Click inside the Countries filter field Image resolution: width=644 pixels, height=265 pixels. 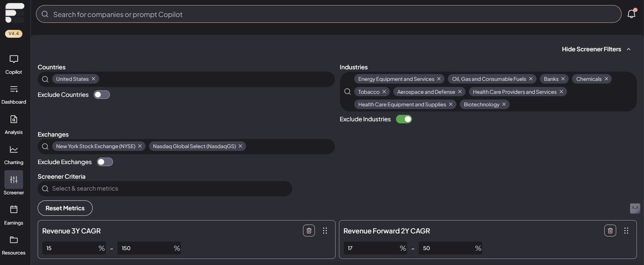click(x=186, y=79)
